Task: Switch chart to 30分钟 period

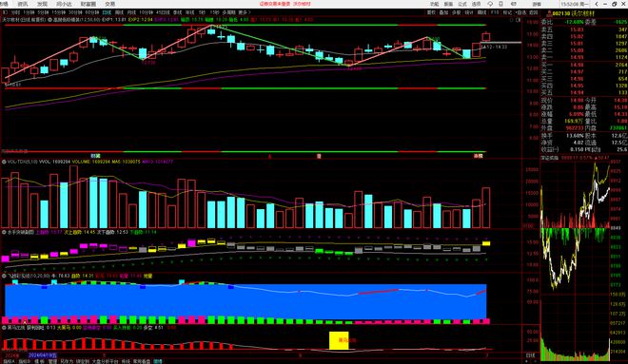Action: [75, 12]
